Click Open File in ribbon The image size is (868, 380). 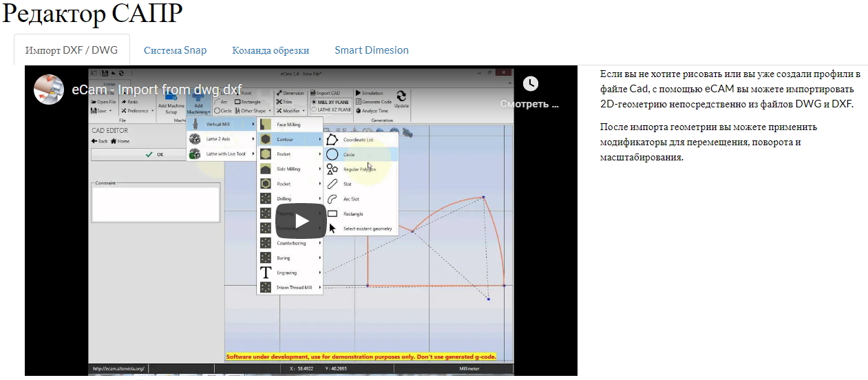103,102
